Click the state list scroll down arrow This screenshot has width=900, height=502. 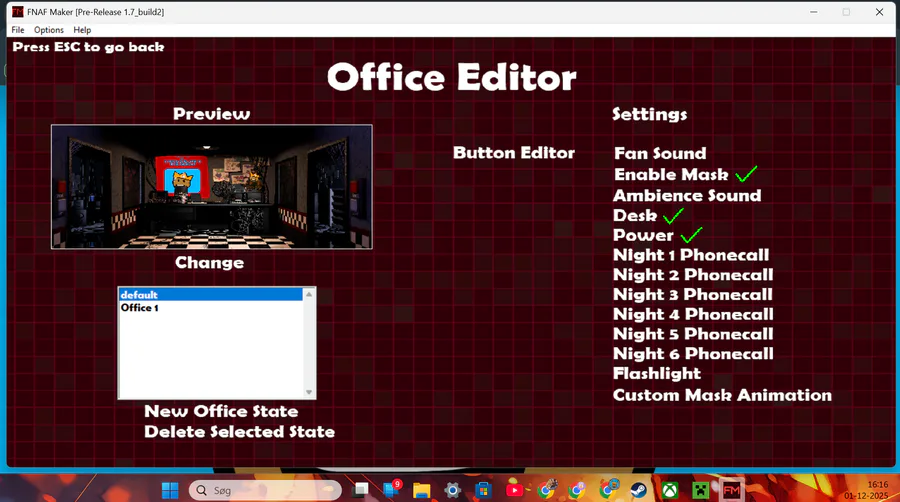(309, 392)
